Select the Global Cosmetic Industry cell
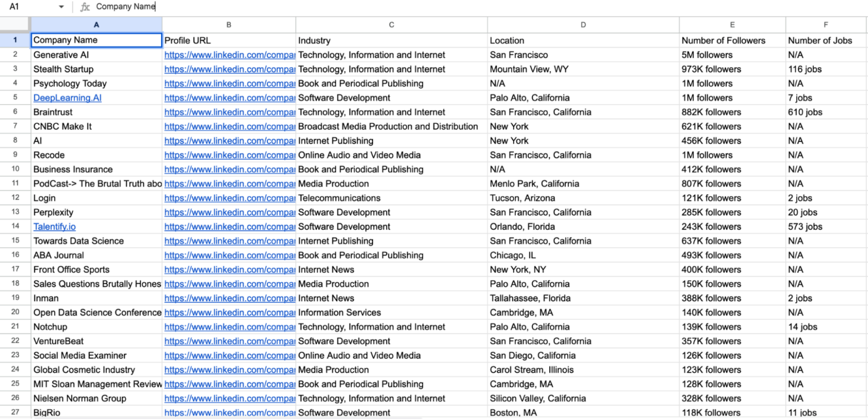 click(x=97, y=370)
